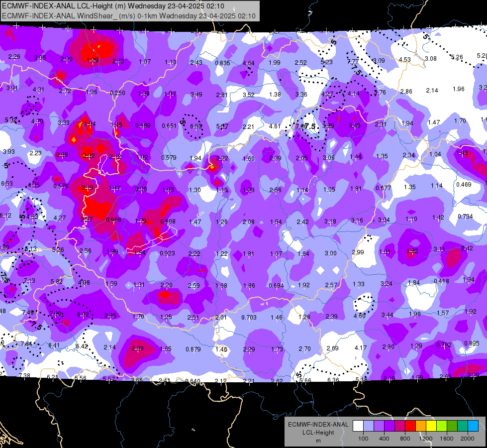Viewport: 487px width, 448px height.
Task: Click the lime green legend swatch
Action: coord(442,426)
